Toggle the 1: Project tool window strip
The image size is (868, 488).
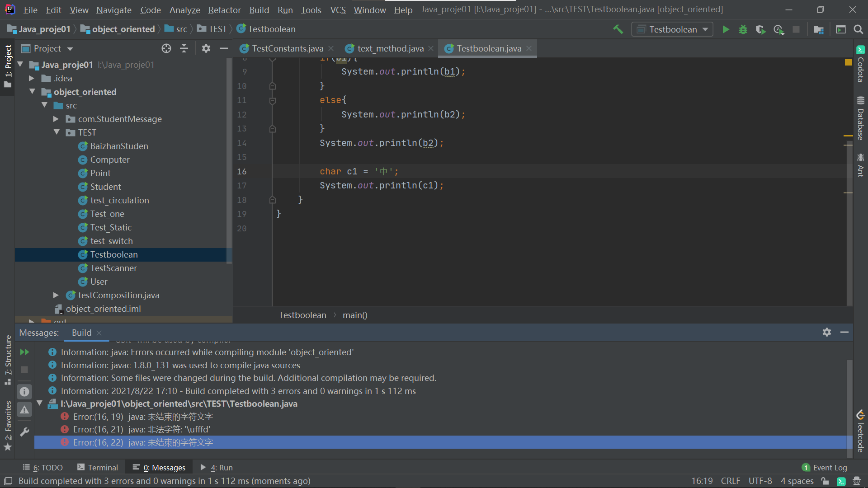coord(8,67)
